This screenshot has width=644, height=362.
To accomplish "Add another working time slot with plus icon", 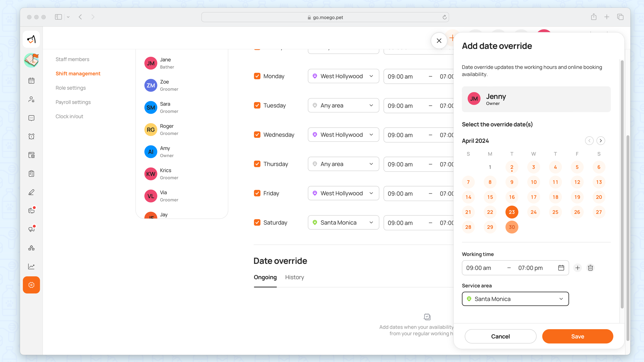I will 578,268.
